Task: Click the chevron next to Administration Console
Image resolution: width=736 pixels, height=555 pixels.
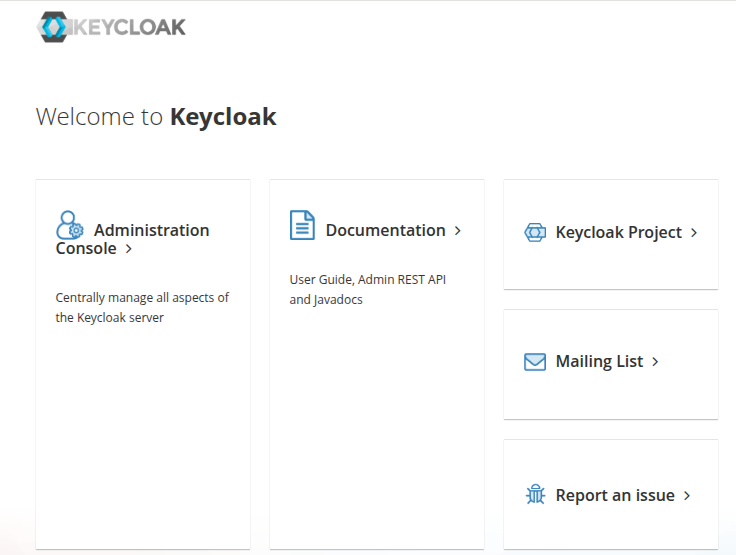Action: pyautogui.click(x=129, y=249)
